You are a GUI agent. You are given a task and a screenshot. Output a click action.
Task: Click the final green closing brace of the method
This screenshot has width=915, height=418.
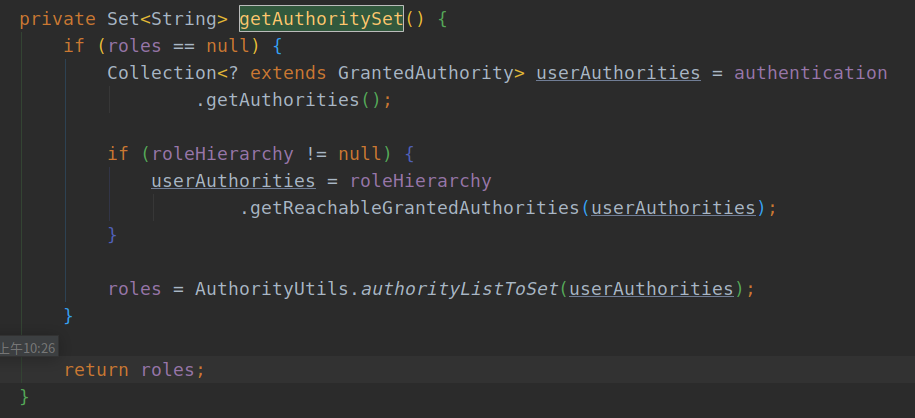pos(24,396)
